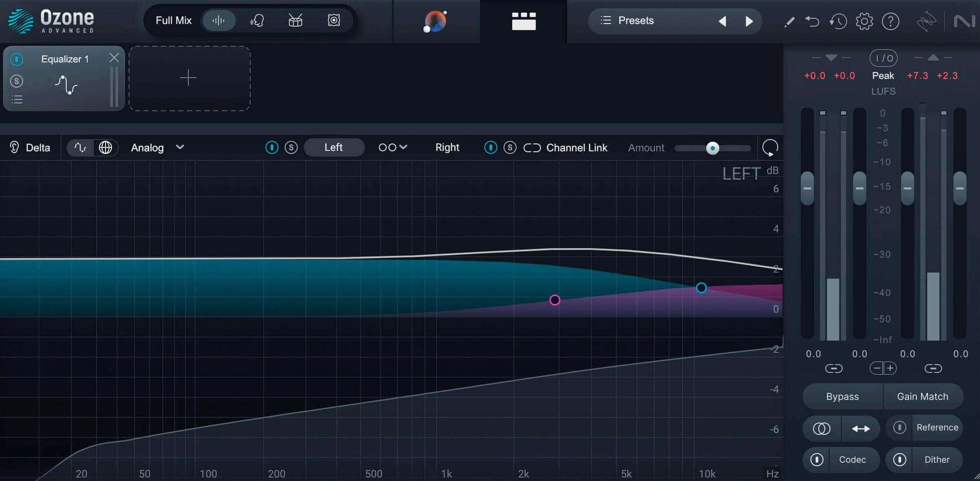Click the blue EQ node
Viewport: 980px width, 481px height.
click(x=701, y=288)
